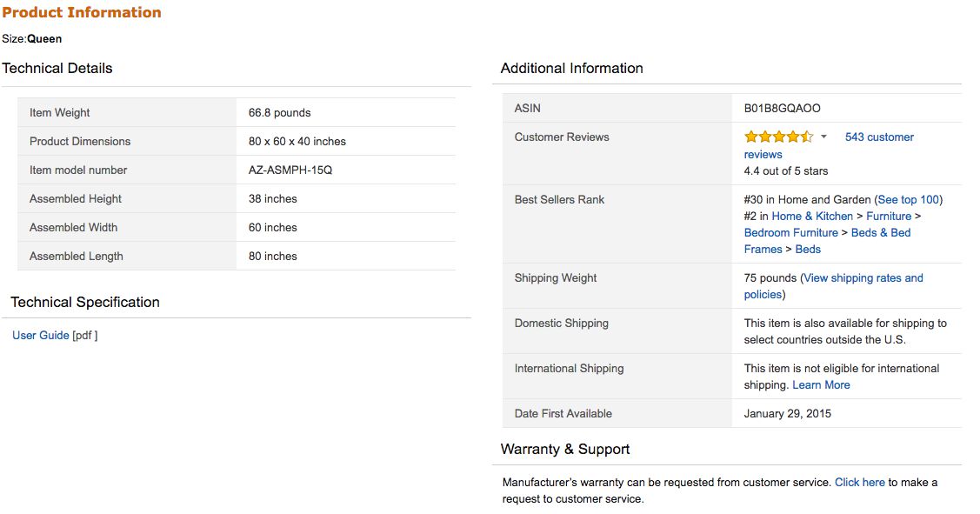Go to Furniture category link
Image resolution: width=980 pixels, height=514 pixels.
[x=888, y=216]
